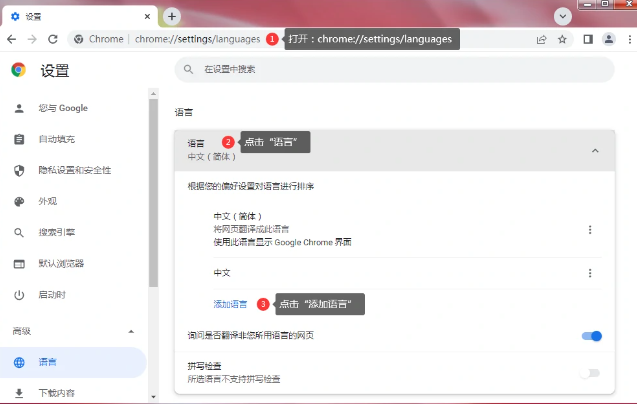This screenshot has height=404, width=637.
Task: Open the share page icon in address bar
Action: click(541, 39)
